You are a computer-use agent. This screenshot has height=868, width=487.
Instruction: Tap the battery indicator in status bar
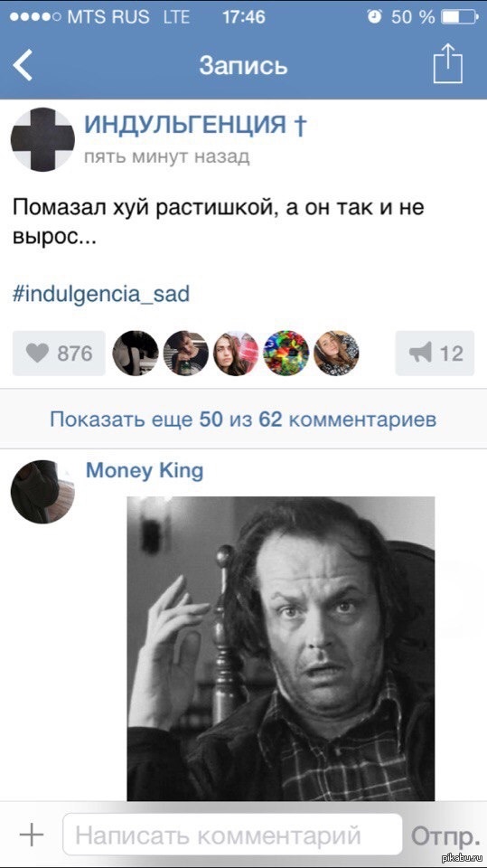[x=458, y=17]
